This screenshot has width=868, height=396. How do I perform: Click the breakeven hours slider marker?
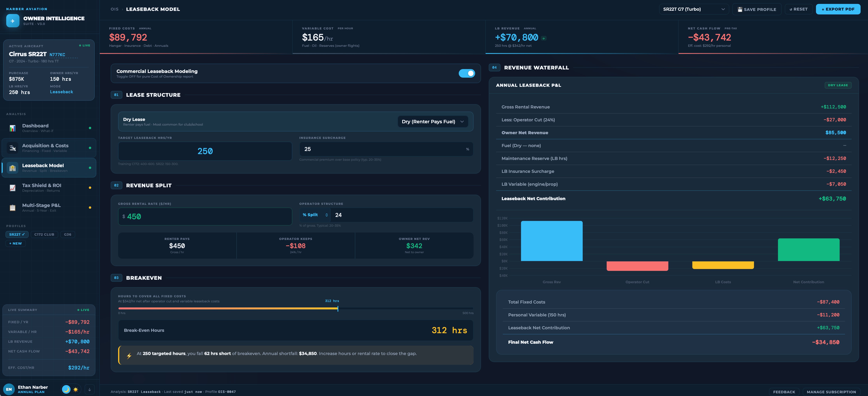[x=338, y=308]
